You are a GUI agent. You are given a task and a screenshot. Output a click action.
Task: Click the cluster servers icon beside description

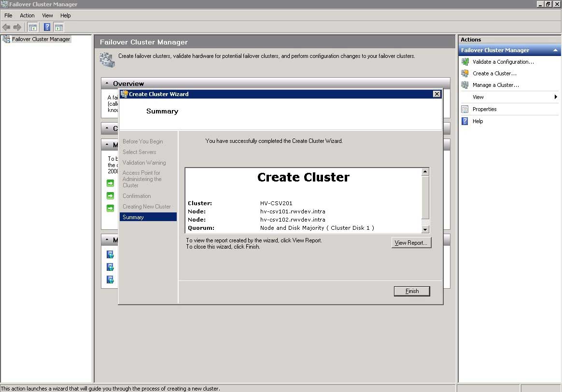click(x=107, y=59)
